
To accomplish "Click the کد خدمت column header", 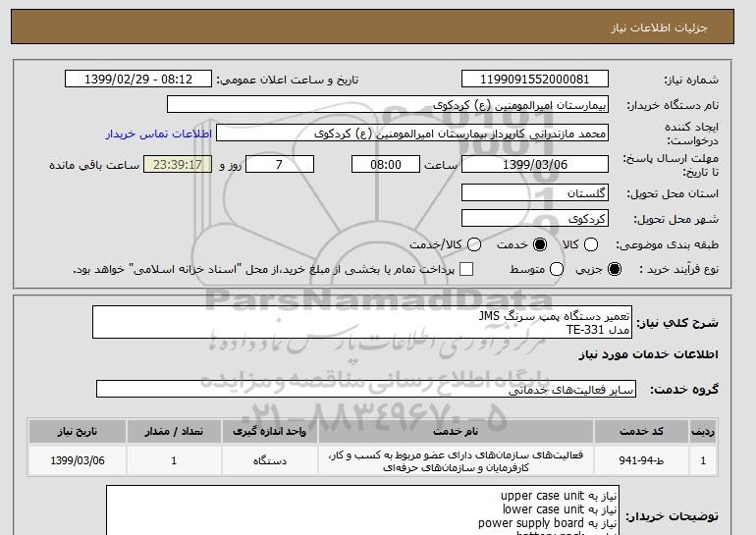I will [641, 431].
